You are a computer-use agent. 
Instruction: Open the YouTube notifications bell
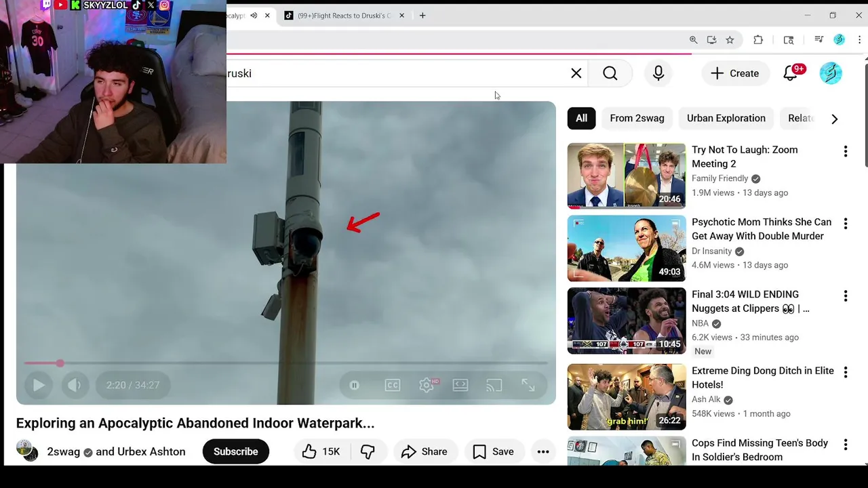(x=791, y=73)
